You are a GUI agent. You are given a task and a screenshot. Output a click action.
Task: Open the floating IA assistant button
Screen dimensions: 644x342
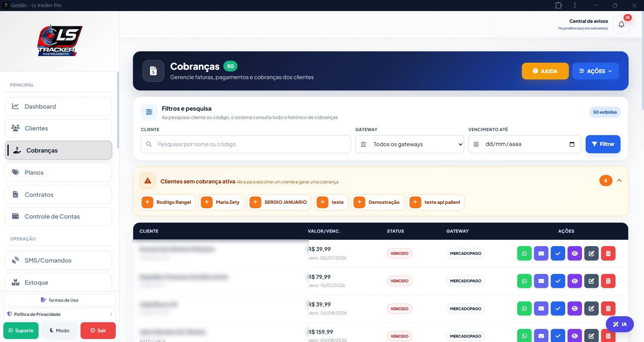pos(620,324)
